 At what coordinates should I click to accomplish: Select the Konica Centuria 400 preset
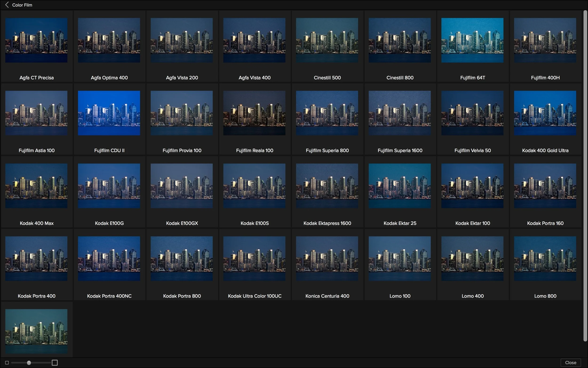click(327, 259)
